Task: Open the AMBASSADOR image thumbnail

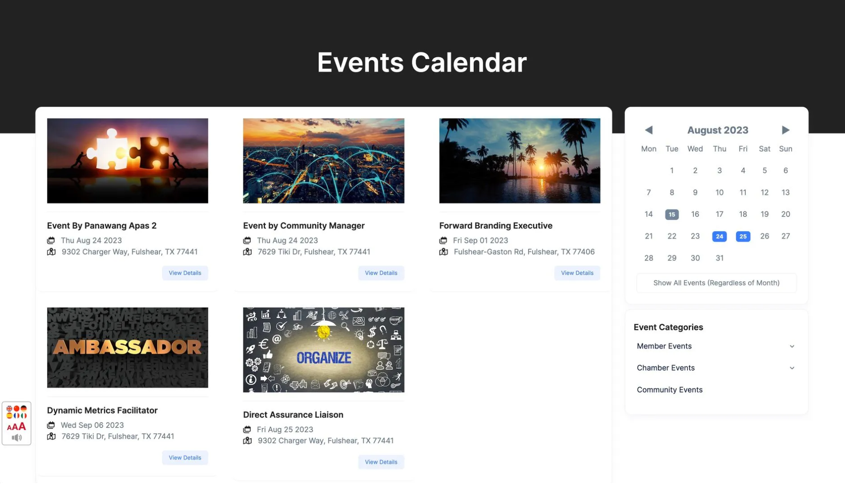Action: click(128, 348)
